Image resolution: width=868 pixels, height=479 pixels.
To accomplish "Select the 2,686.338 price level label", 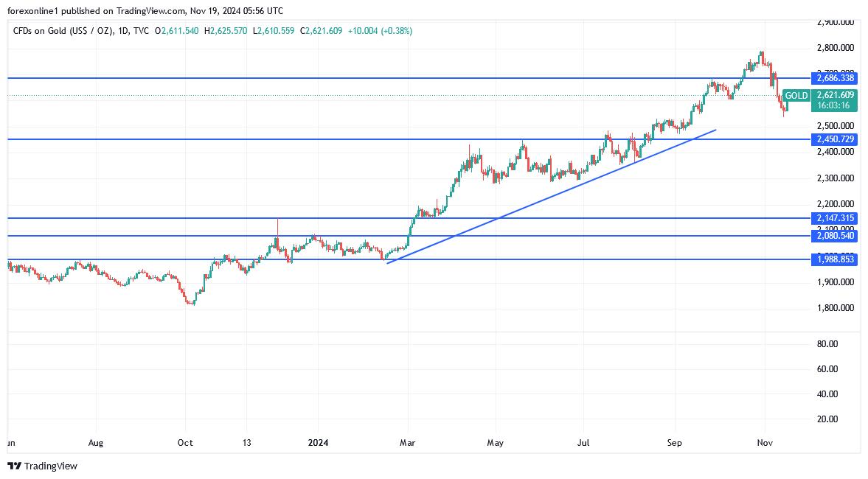I will pyautogui.click(x=834, y=78).
